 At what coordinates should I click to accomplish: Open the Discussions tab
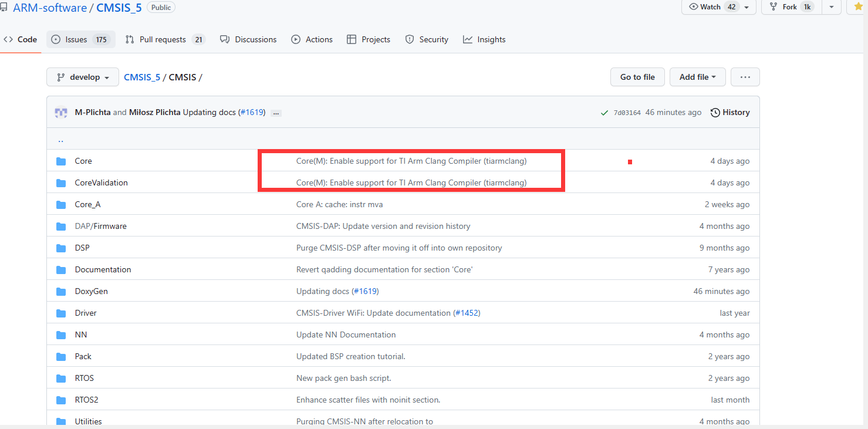click(248, 40)
